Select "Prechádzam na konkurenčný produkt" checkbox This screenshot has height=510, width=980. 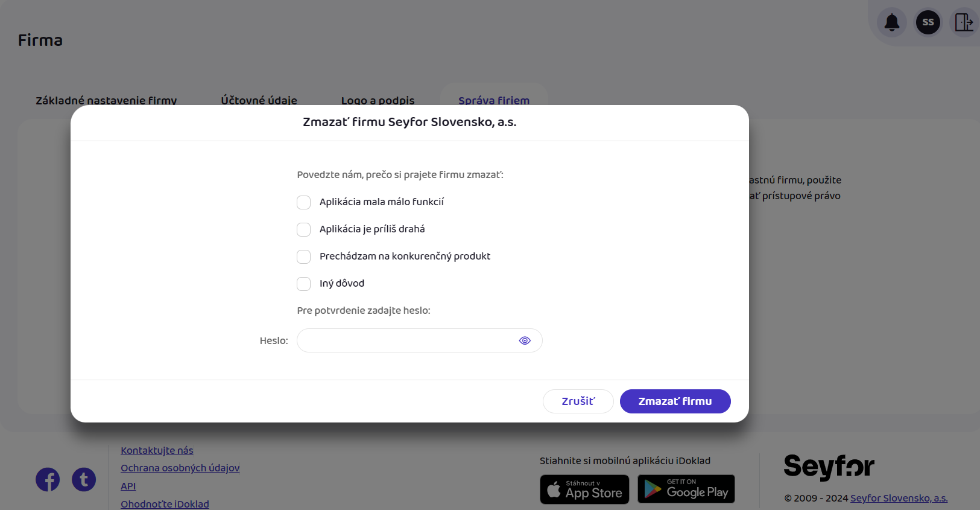pos(304,257)
